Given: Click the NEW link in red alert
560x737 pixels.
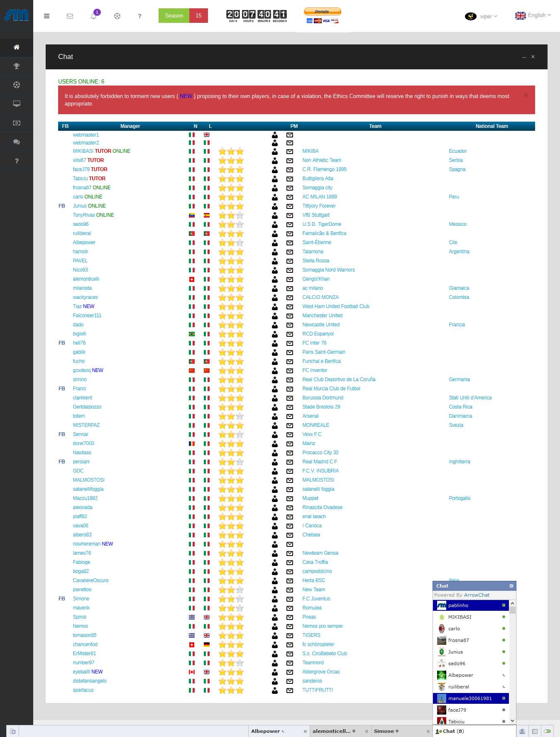Looking at the screenshot, I should 186,96.
